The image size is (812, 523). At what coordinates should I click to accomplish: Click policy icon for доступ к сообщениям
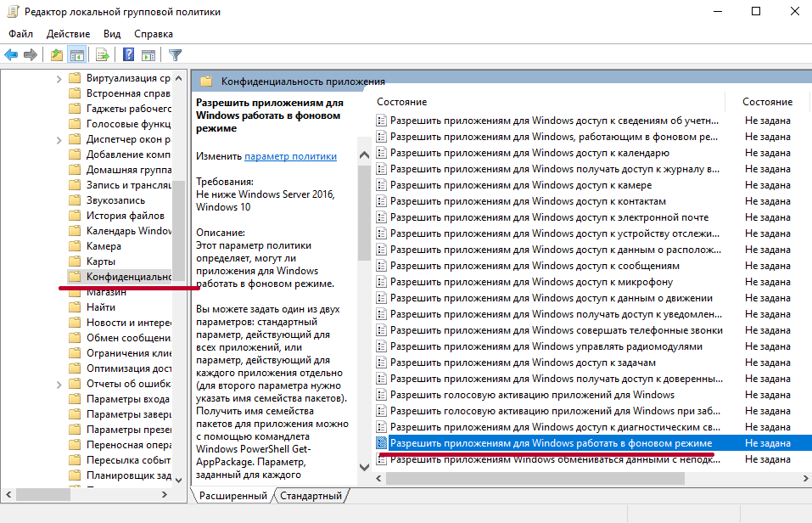381,266
